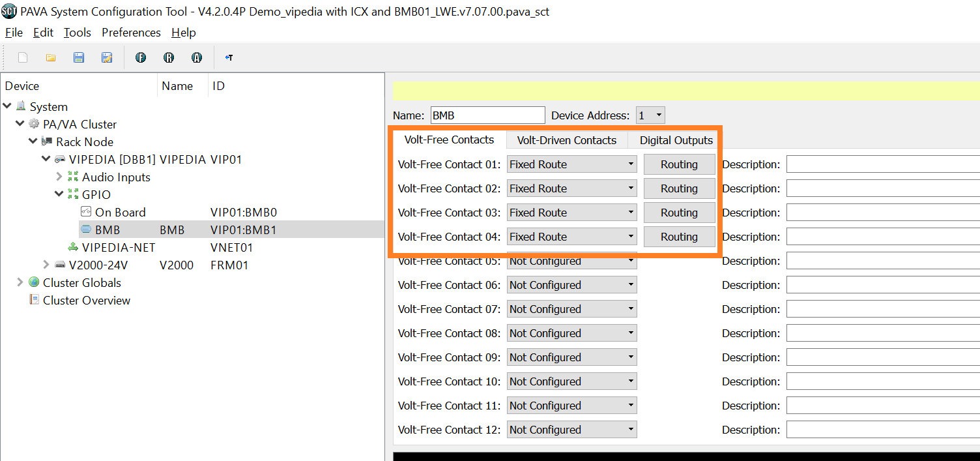Screen dimensions: 980x461
Task: Click the PA/VA Cluster gear icon
Action: (x=34, y=124)
